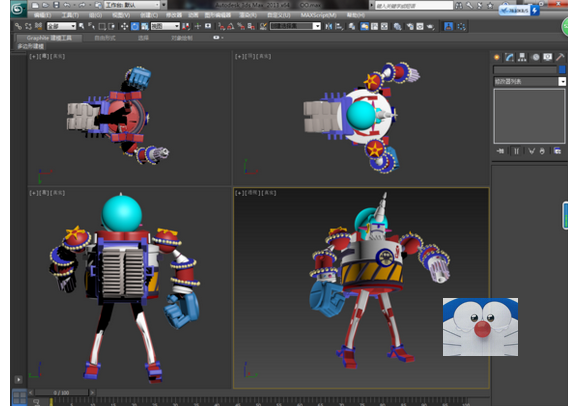Open the Create panel sun icon
This screenshot has width=568, height=406.
pyautogui.click(x=497, y=57)
